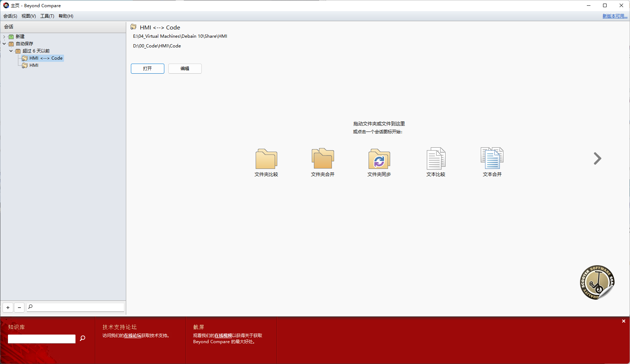Click the 新建 folder icon in session tree
Viewport: 630px width, 364px height.
click(11, 37)
